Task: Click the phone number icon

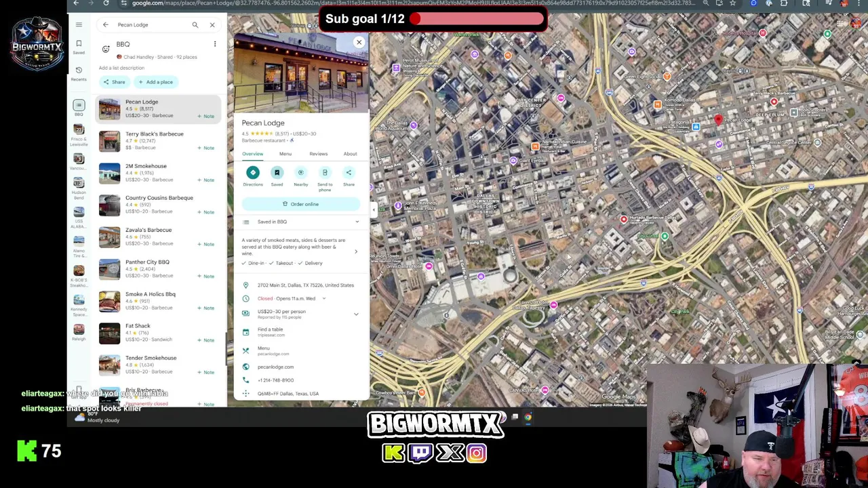Action: [x=245, y=380]
